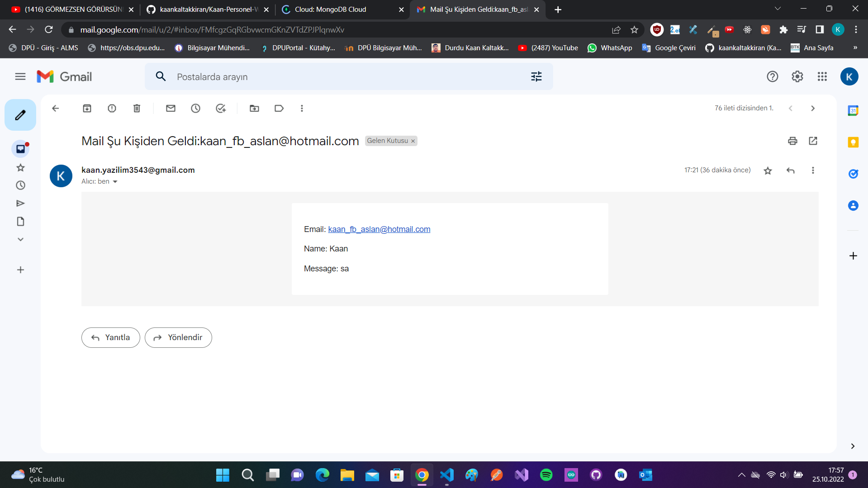Open the search filter options icon
Image resolution: width=868 pixels, height=488 pixels.
pos(536,76)
